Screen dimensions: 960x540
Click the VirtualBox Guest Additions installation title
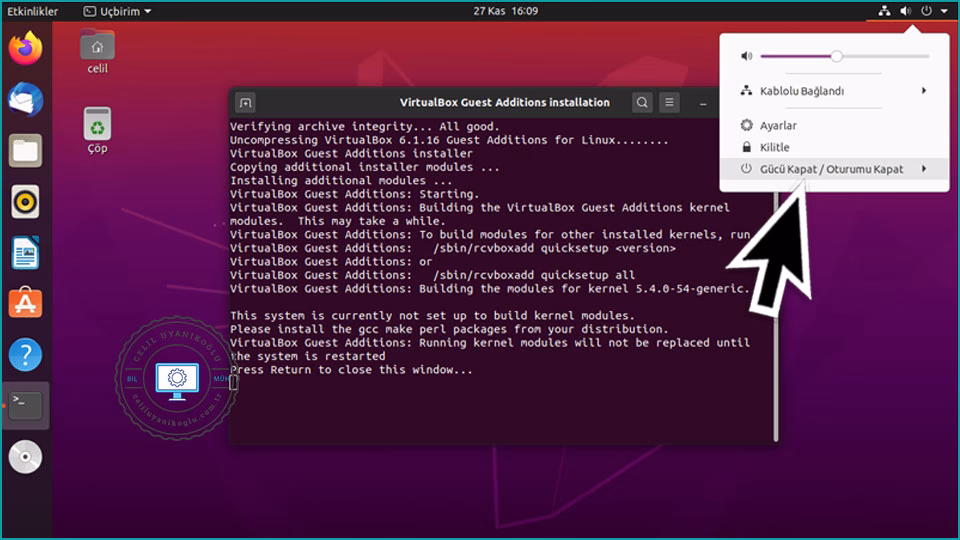[x=504, y=103]
